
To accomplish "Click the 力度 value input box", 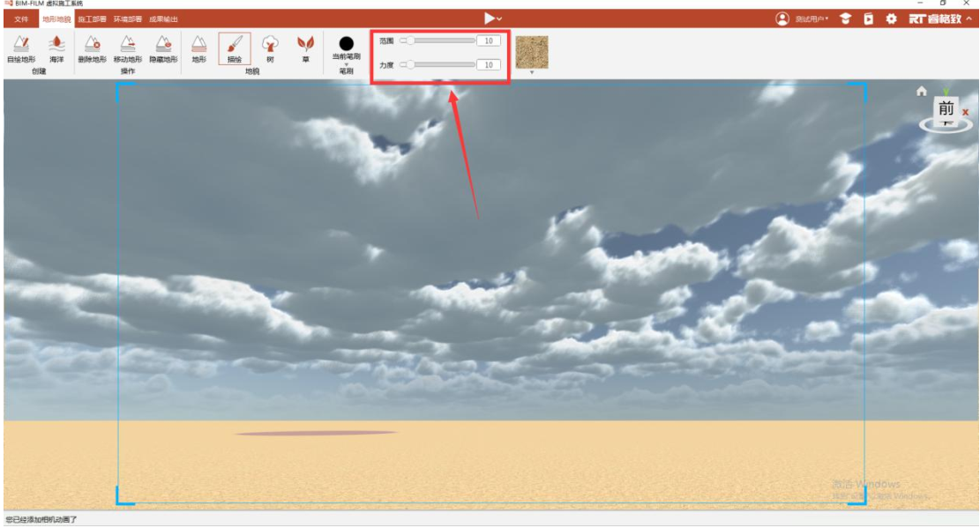I will click(x=488, y=64).
